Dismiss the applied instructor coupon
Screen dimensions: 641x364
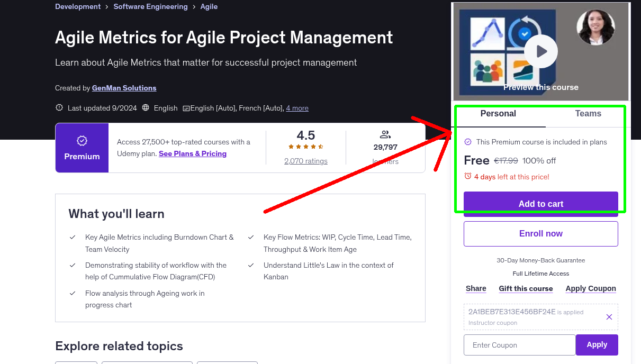(609, 316)
